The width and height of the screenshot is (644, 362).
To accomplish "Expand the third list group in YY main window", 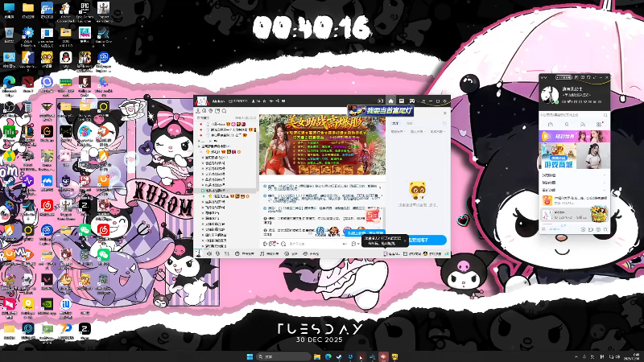I will tap(574, 190).
